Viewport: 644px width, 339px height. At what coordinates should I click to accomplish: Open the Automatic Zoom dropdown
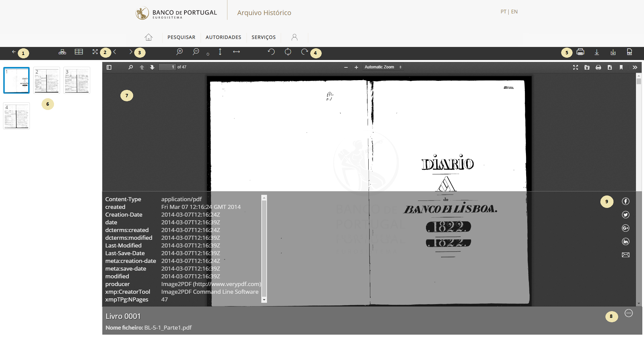(383, 67)
